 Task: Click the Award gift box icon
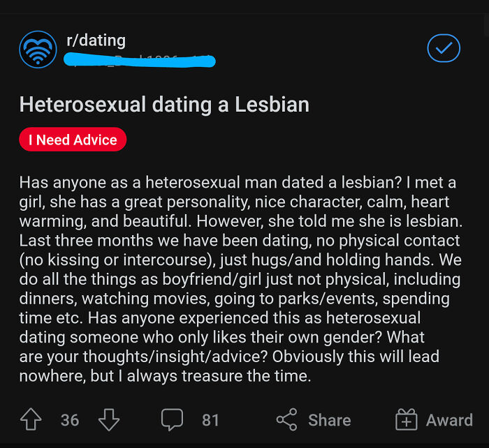(x=406, y=419)
